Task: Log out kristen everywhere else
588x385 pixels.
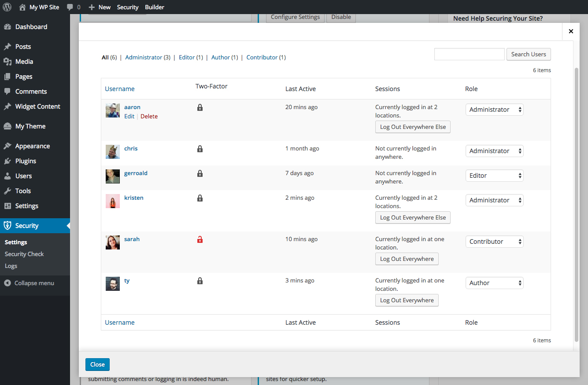Action: tap(413, 217)
